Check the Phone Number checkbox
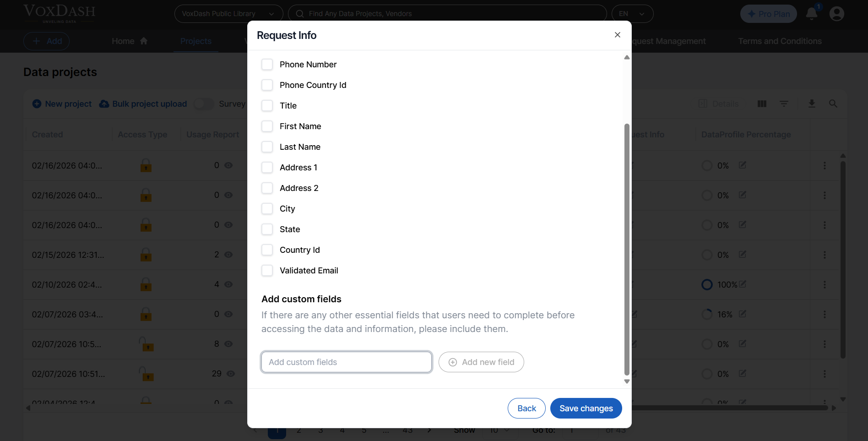The height and width of the screenshot is (441, 868). [267, 64]
